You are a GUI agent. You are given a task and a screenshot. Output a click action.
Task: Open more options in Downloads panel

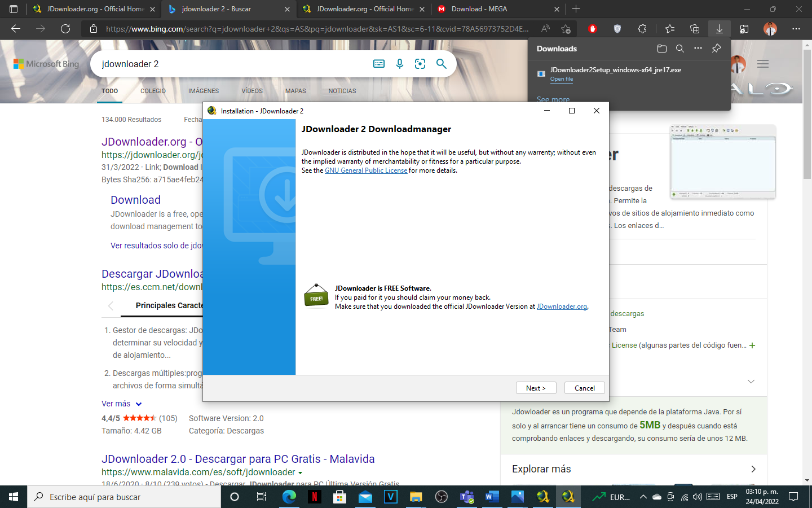[698, 49]
